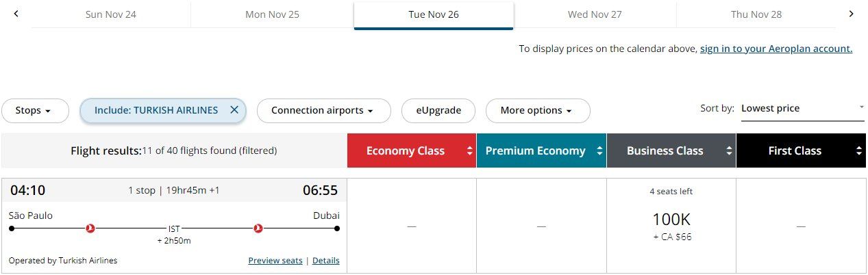Viewport: 868px width, 275px height.
Task: Switch to Wed Nov 27 date tab
Action: click(x=595, y=14)
